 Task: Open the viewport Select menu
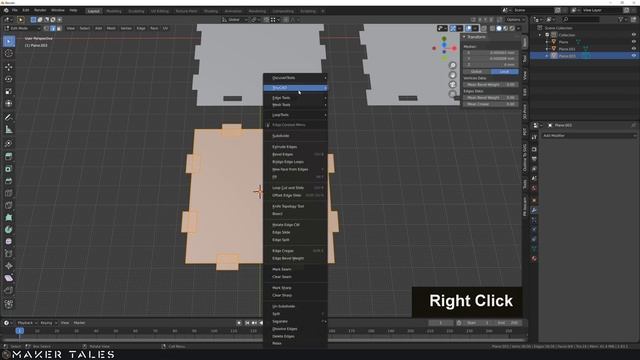point(84,29)
